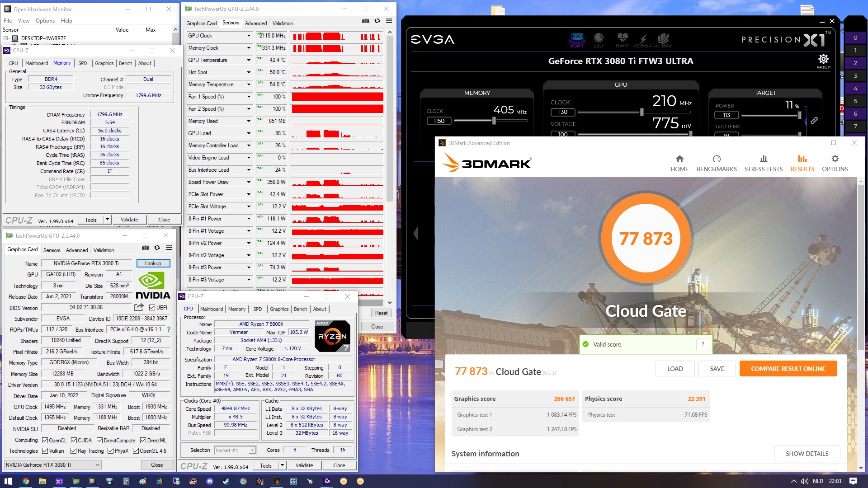868x488 pixels.
Task: Open File Explorer from the taskbar
Action: coord(42,481)
